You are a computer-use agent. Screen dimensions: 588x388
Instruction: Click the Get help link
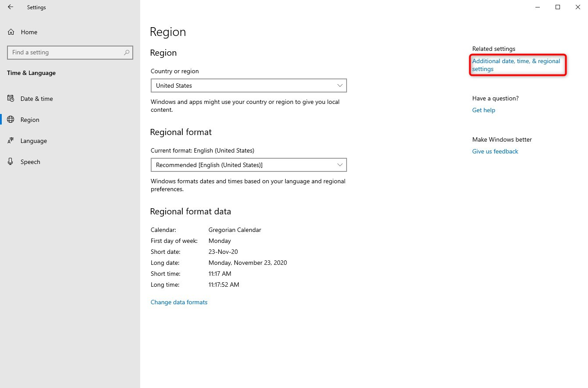(x=484, y=110)
